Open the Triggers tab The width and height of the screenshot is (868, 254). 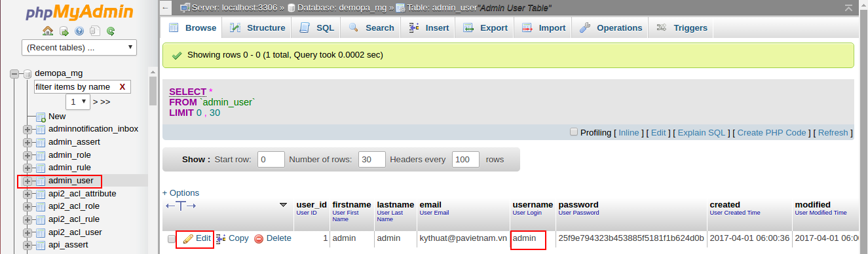(x=681, y=27)
